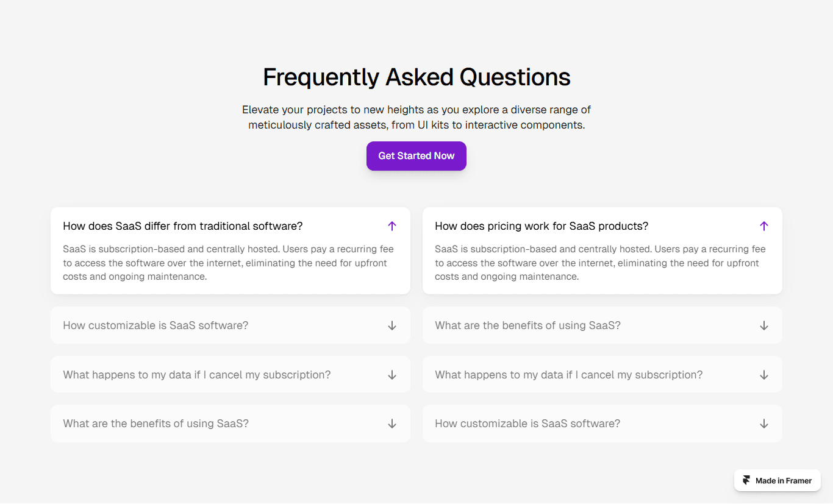Collapse 'How does pricing work for SaaS products?' question

(602, 226)
